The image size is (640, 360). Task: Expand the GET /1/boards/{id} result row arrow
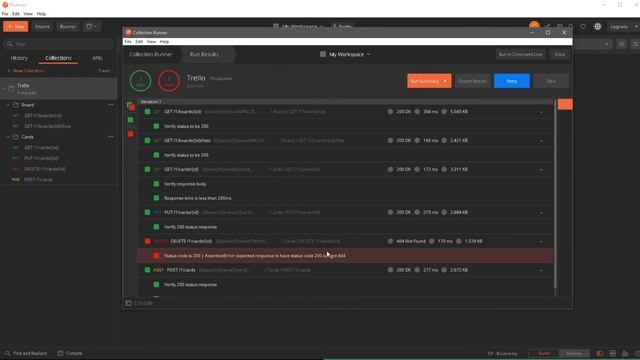(x=542, y=112)
